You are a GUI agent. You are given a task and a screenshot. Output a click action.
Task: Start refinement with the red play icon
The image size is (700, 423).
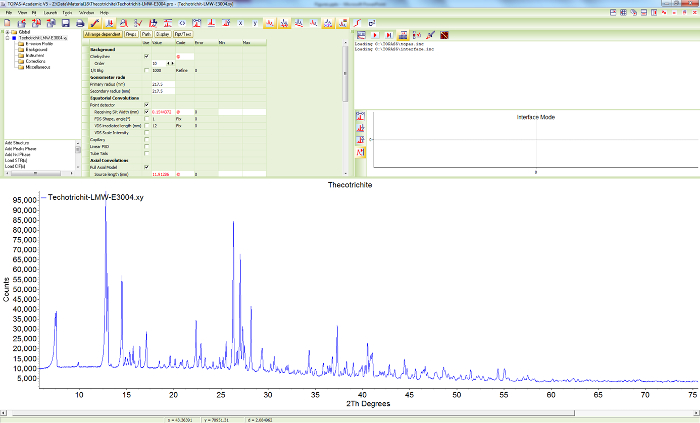(x=374, y=34)
